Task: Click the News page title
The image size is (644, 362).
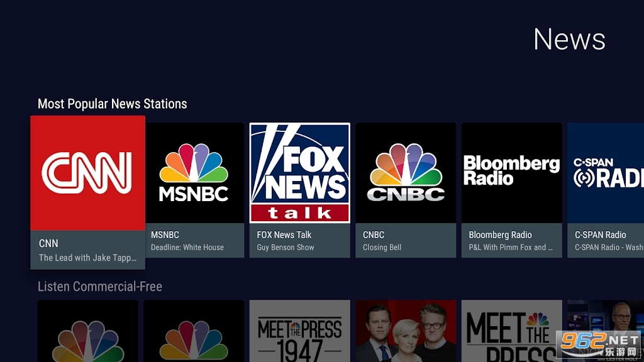Action: click(569, 40)
